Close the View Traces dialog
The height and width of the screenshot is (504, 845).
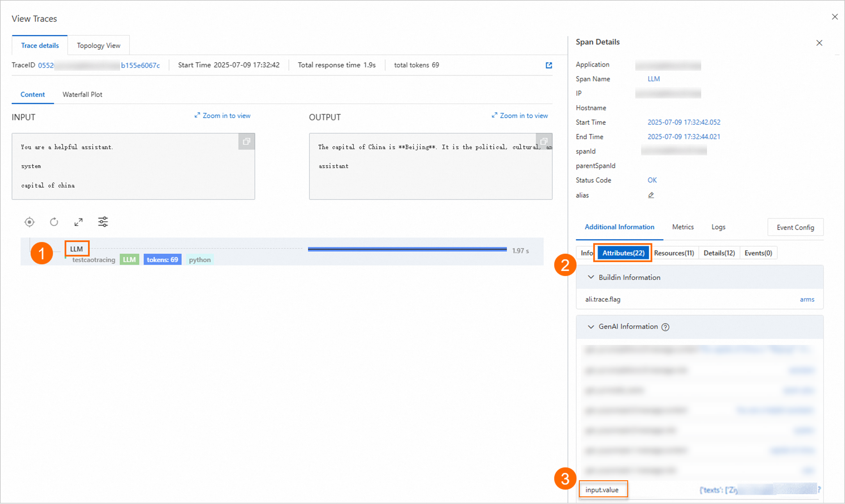pos(835,17)
